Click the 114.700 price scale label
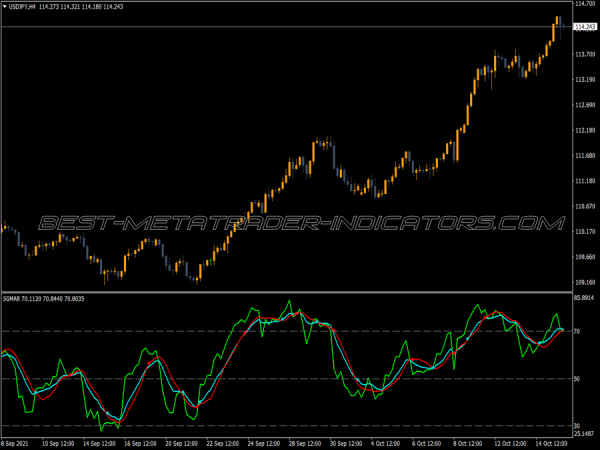This screenshot has height=450, width=600. (585, 3)
